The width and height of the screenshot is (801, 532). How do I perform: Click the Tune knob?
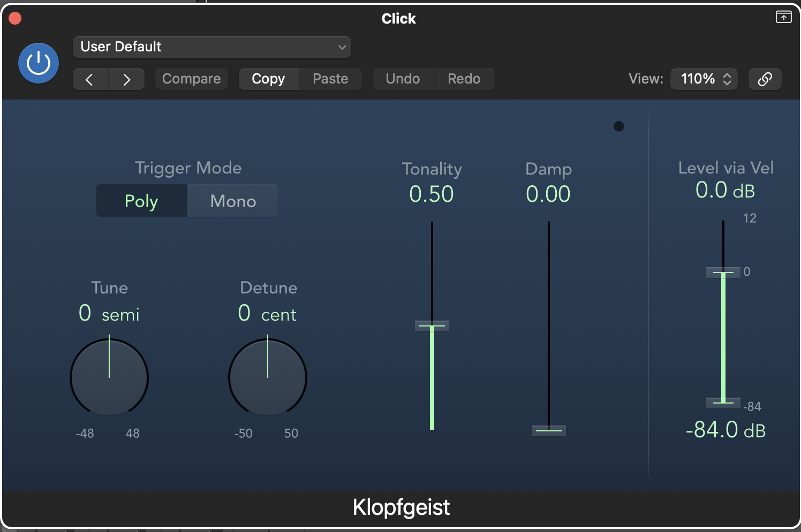pos(109,377)
